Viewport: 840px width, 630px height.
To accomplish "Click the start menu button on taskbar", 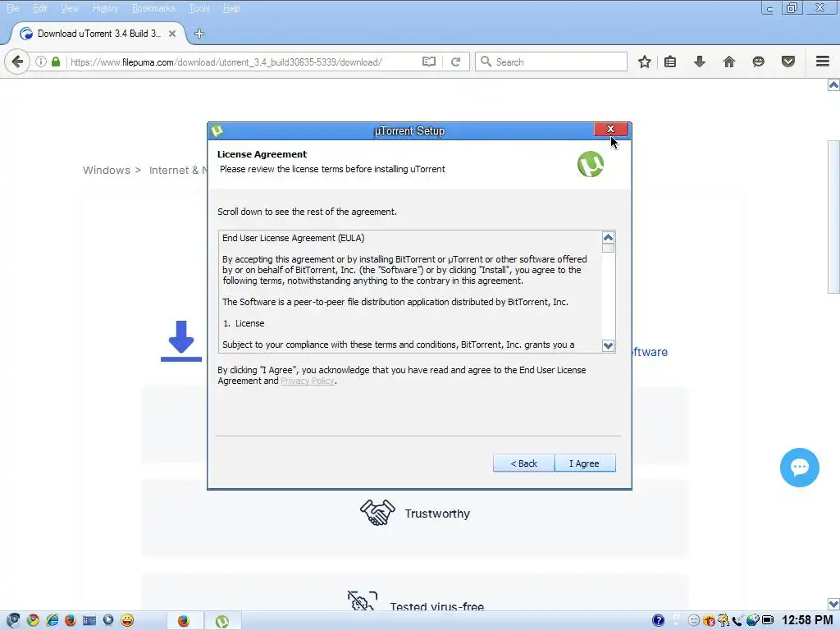I will point(13,620).
